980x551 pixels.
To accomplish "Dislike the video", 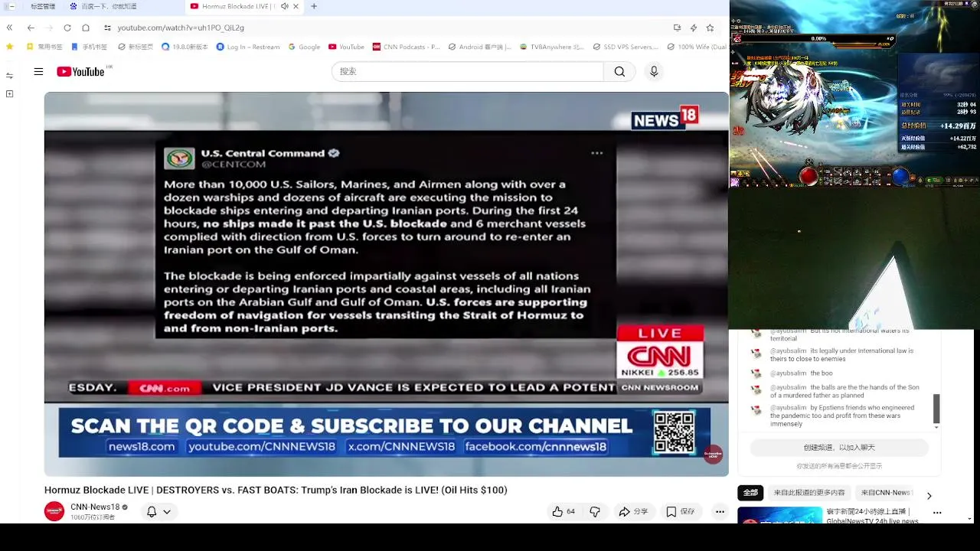I will [595, 511].
